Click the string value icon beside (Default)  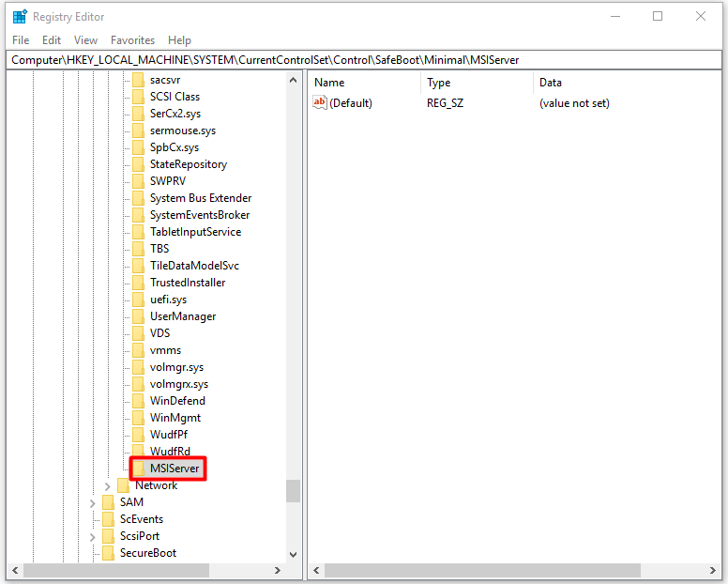coord(319,102)
